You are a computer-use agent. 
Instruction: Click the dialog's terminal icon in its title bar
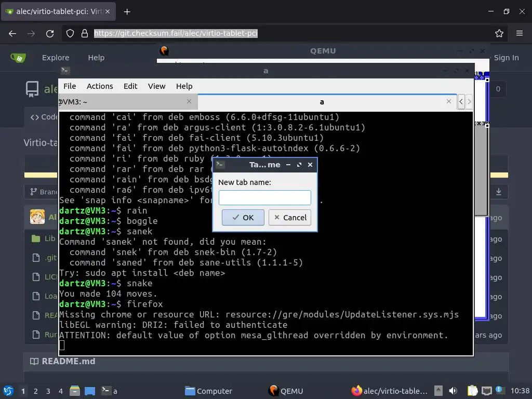coord(220,165)
